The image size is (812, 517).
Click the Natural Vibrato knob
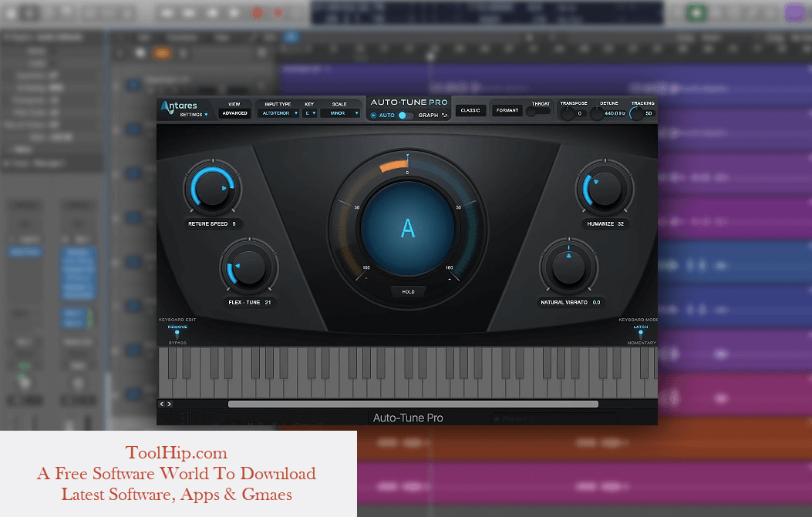coord(568,267)
